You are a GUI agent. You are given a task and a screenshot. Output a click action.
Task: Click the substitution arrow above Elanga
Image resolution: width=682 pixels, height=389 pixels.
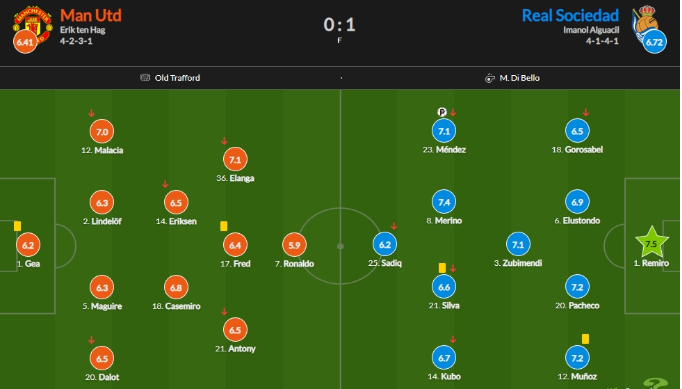pyautogui.click(x=224, y=141)
